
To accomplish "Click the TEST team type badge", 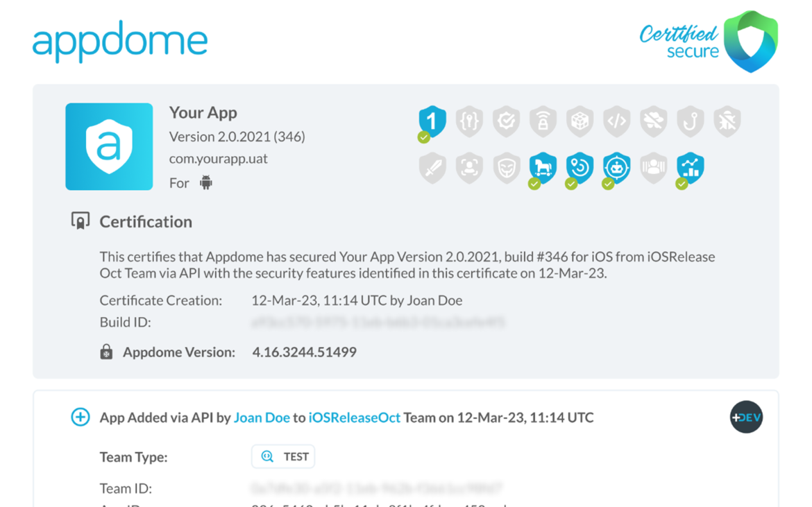I will pos(282,456).
